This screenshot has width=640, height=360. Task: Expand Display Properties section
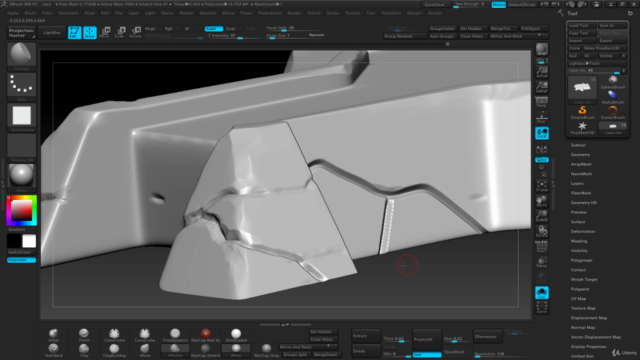tap(589, 347)
